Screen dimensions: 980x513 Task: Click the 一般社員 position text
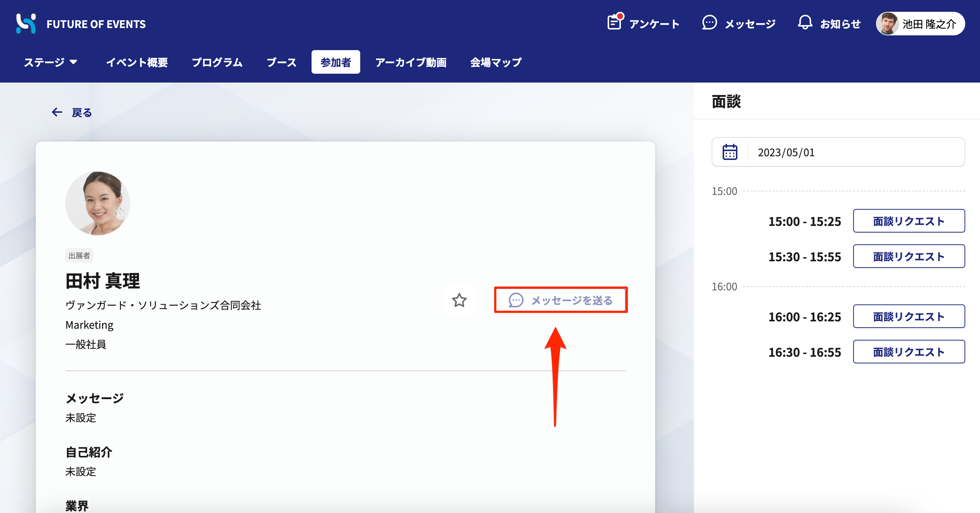point(86,344)
